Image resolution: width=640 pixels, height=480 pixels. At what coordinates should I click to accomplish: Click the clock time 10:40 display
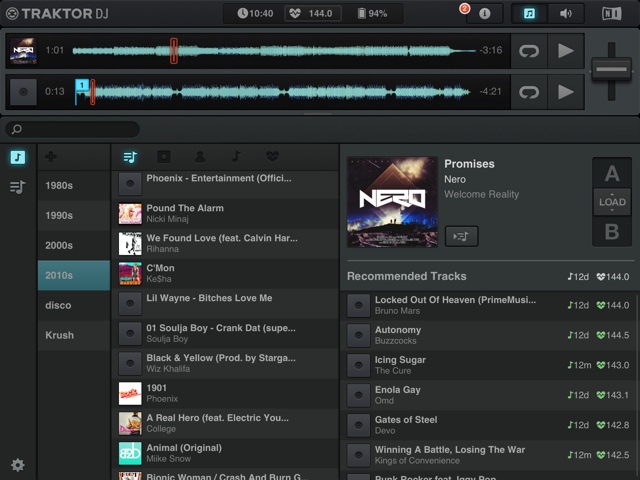click(x=256, y=13)
